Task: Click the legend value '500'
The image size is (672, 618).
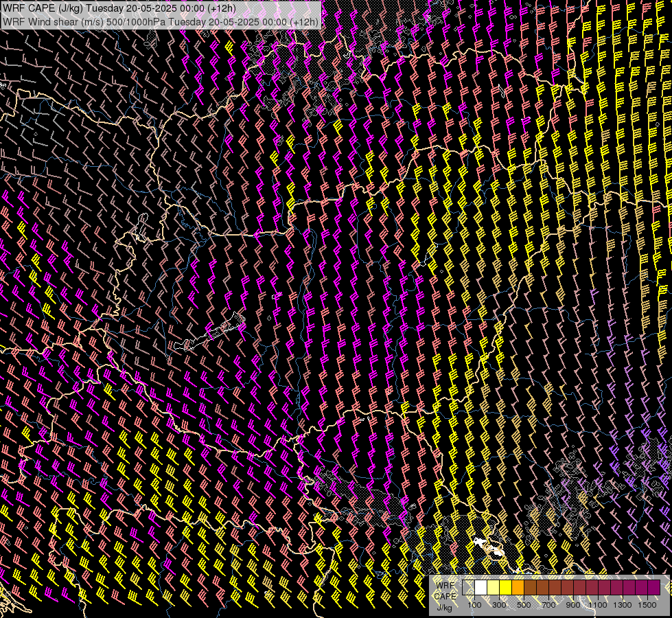Action: pos(524,605)
